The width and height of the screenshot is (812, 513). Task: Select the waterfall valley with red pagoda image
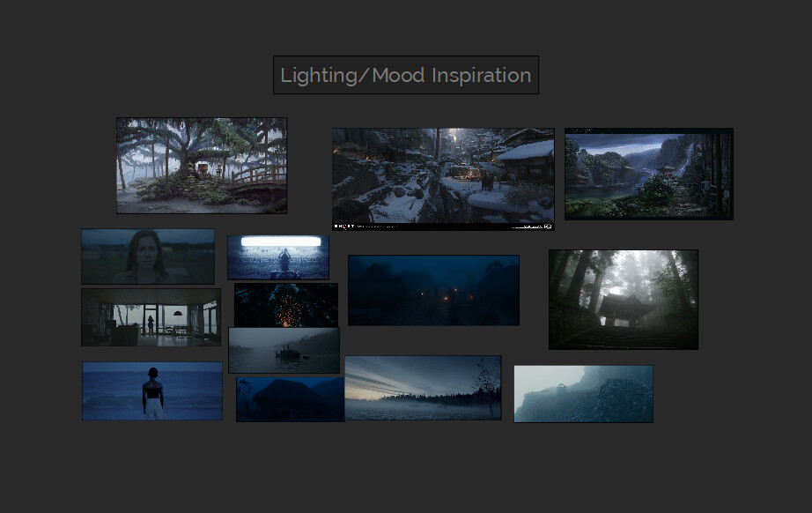649,174
